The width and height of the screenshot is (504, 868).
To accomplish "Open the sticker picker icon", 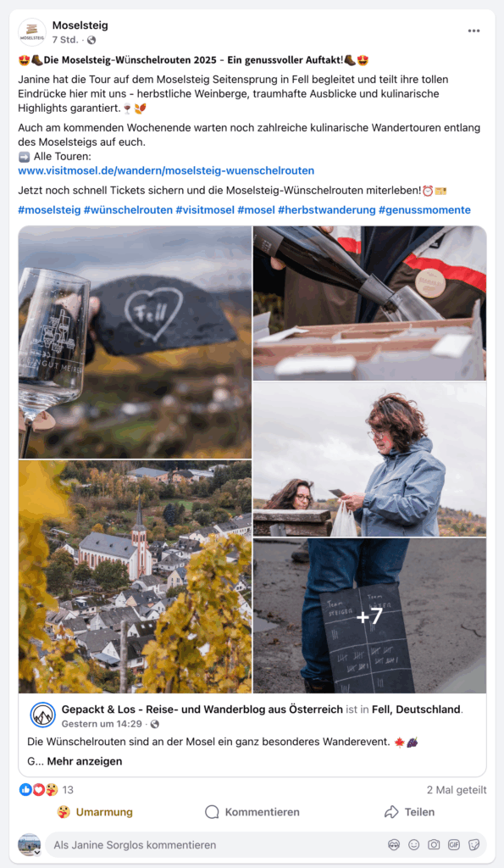I will click(x=474, y=845).
